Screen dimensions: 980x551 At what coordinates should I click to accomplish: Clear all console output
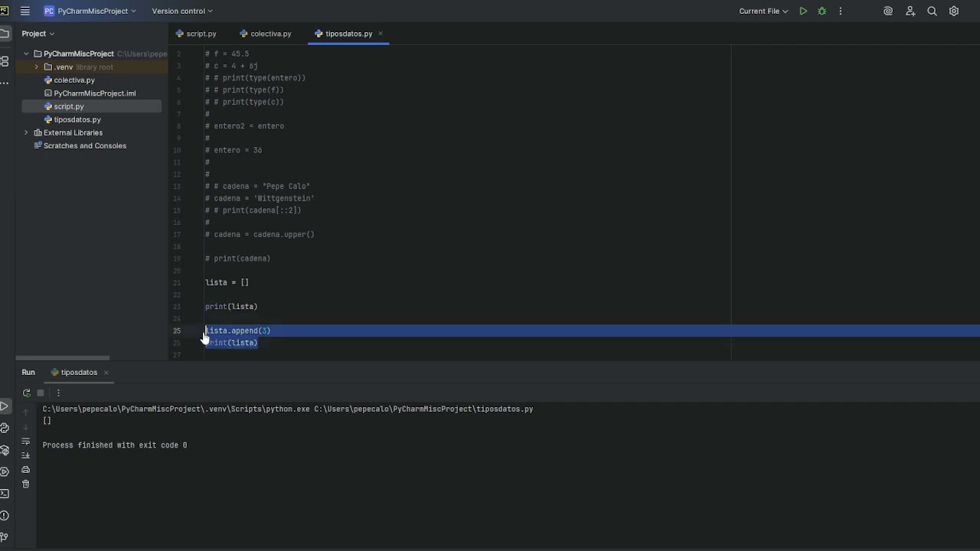pos(25,484)
